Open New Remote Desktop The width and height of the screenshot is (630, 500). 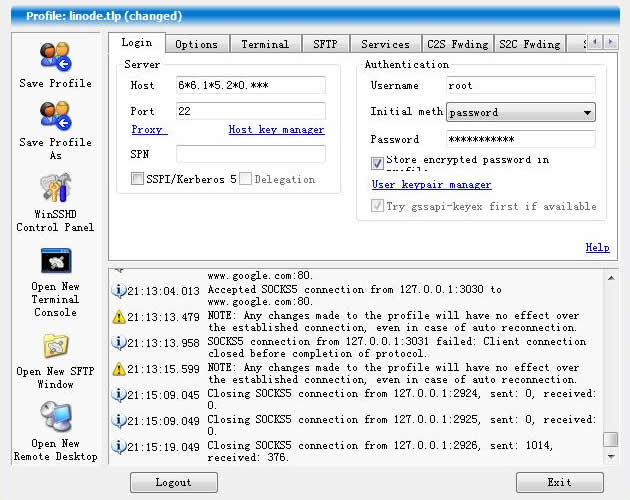coord(55,417)
